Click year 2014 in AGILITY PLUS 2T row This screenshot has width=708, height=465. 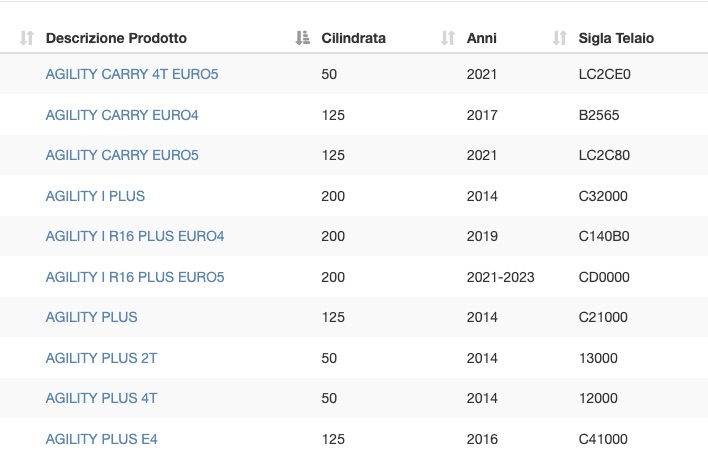click(482, 358)
